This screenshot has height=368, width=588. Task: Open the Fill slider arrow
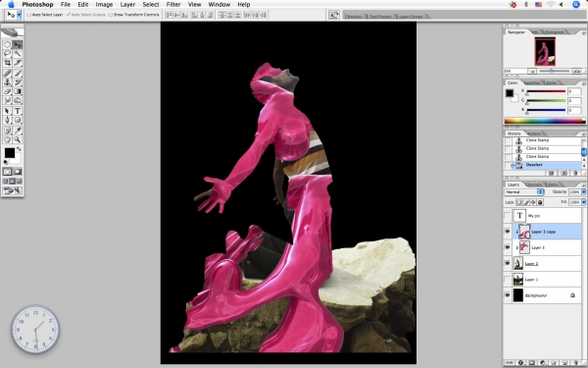(583, 202)
